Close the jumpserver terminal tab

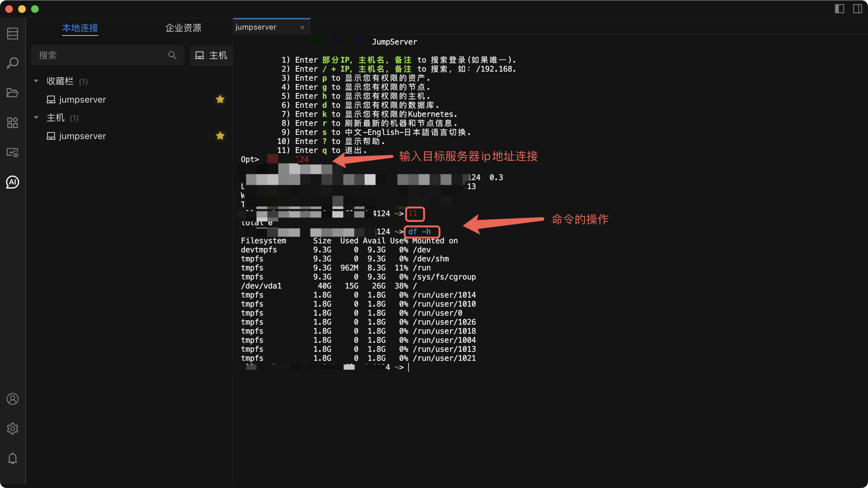tap(302, 27)
